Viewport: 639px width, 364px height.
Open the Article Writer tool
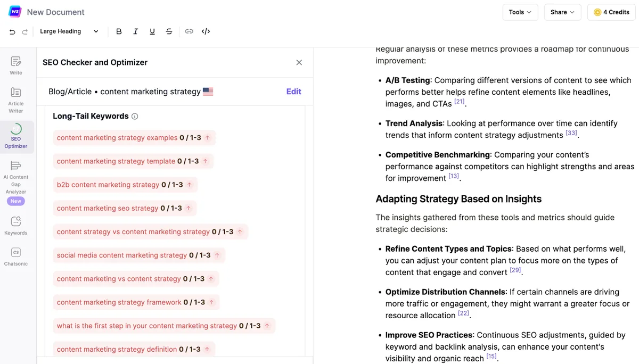point(16,101)
